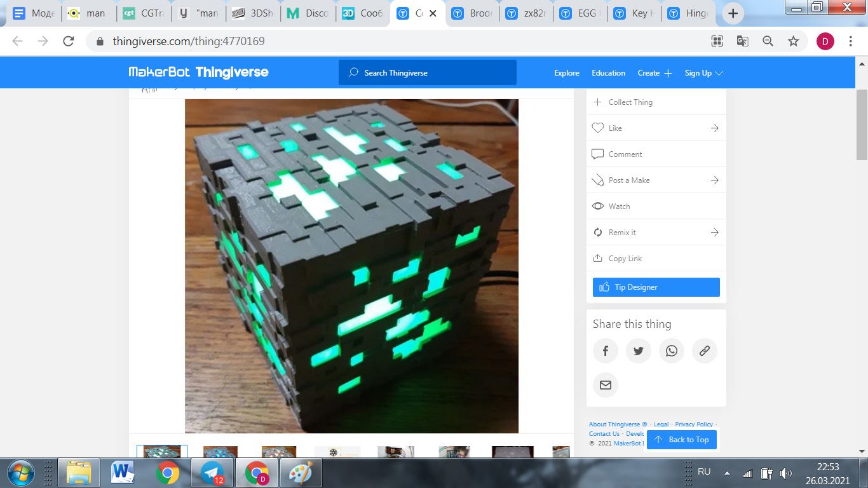Open the Chrome three-dot menu
This screenshot has width=868, height=488.
851,41
